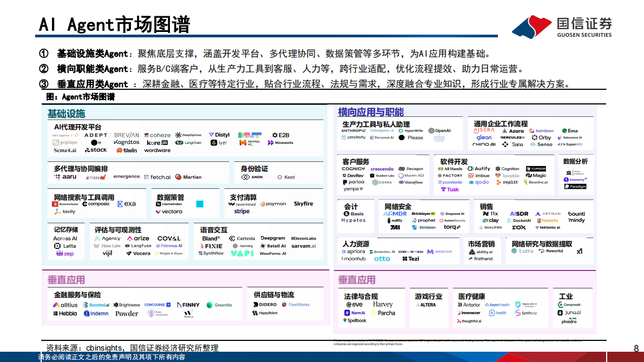
Task: Click the replit logo
Action: 507,182
